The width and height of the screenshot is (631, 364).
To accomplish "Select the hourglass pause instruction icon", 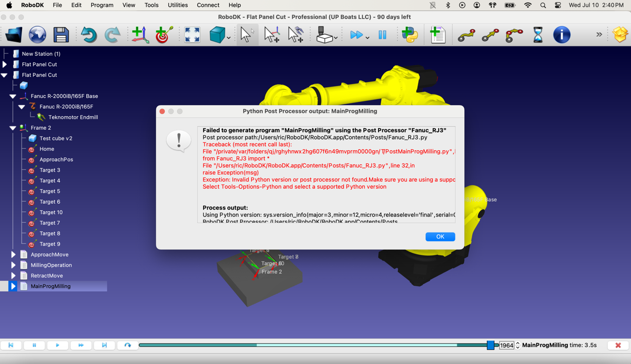I will pos(537,35).
